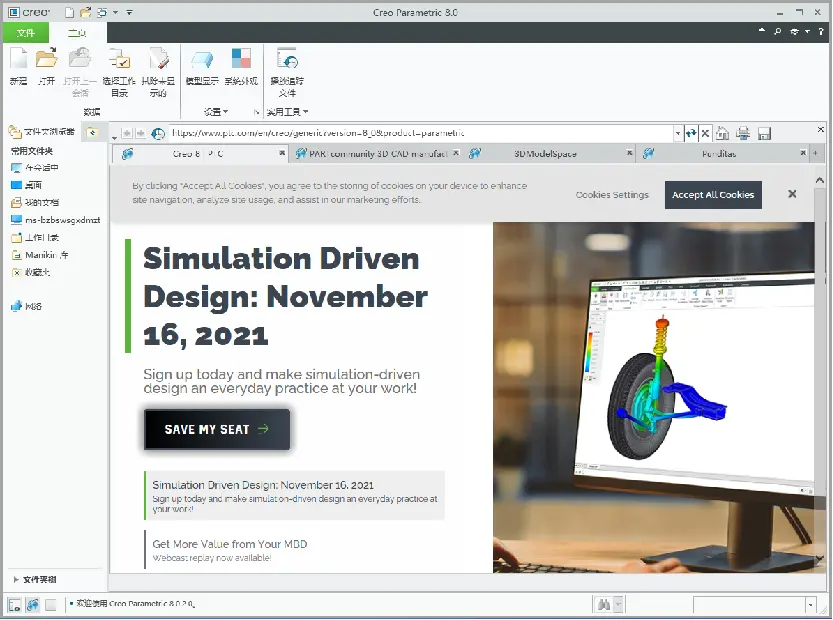The width and height of the screenshot is (833, 620).
Task: Click the browser print icon
Action: tap(743, 133)
